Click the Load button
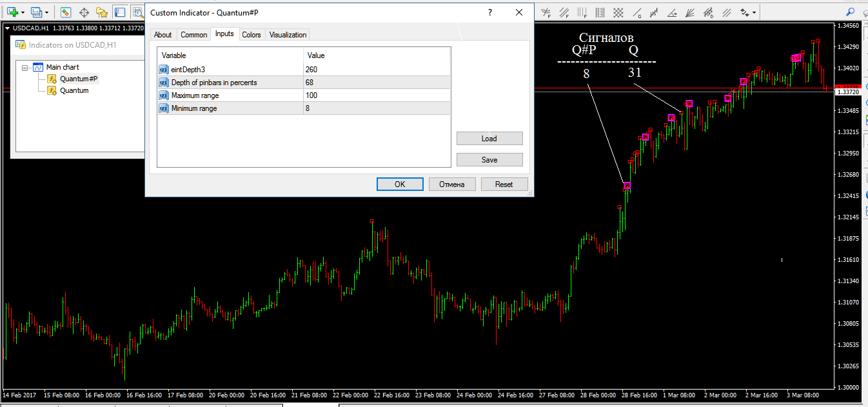This screenshot has width=868, height=407. coord(489,139)
